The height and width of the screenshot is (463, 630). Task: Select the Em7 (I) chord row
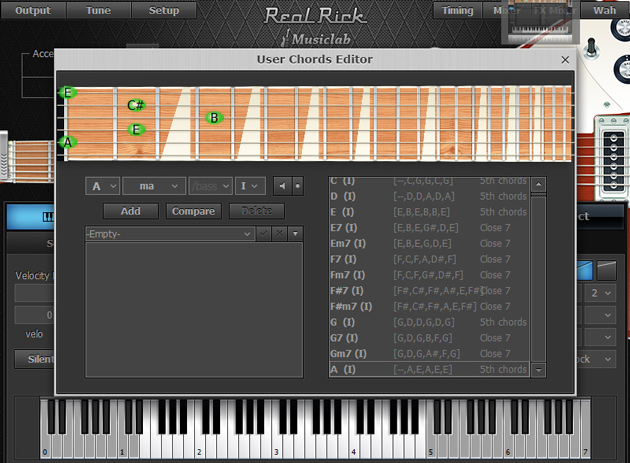coord(429,244)
